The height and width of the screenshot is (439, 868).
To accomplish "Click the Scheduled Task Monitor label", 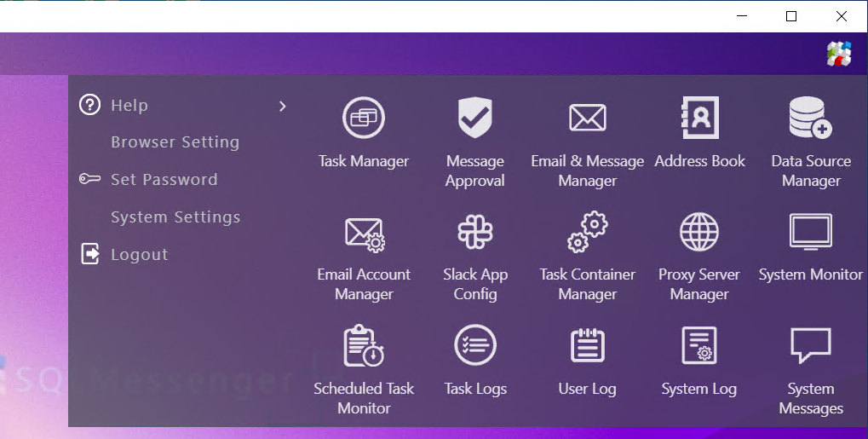I will pyautogui.click(x=364, y=399).
